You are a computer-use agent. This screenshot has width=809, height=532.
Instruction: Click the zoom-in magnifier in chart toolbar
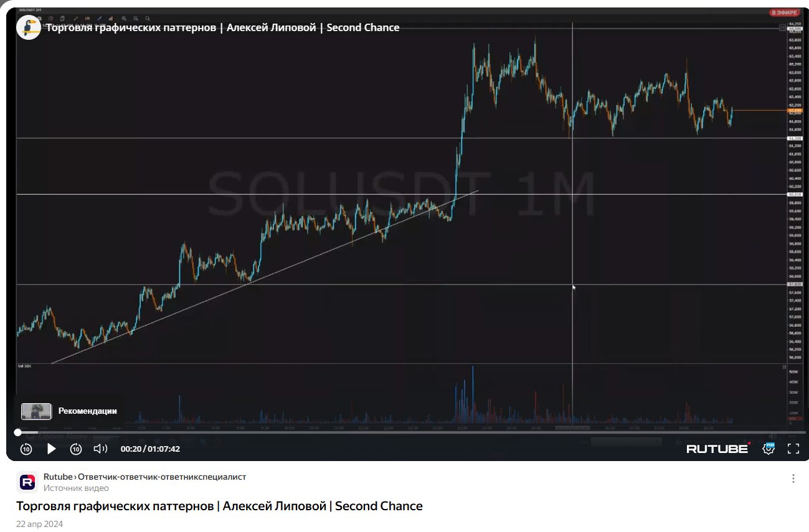[x=124, y=19]
